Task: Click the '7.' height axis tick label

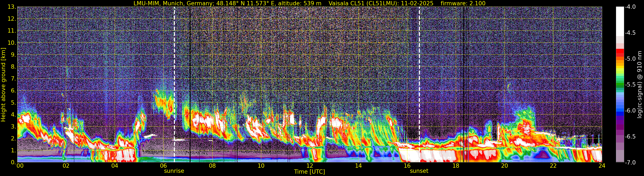Action: pos(13,79)
